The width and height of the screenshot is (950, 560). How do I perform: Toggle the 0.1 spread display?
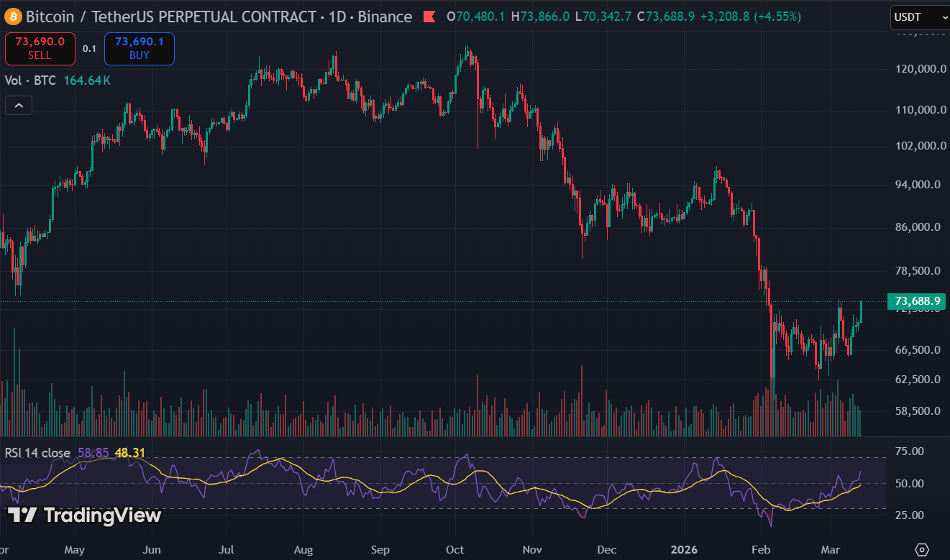click(89, 48)
